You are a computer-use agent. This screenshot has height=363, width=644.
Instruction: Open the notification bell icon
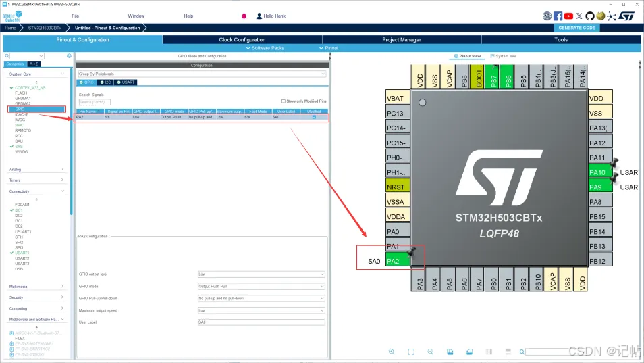[x=244, y=16]
